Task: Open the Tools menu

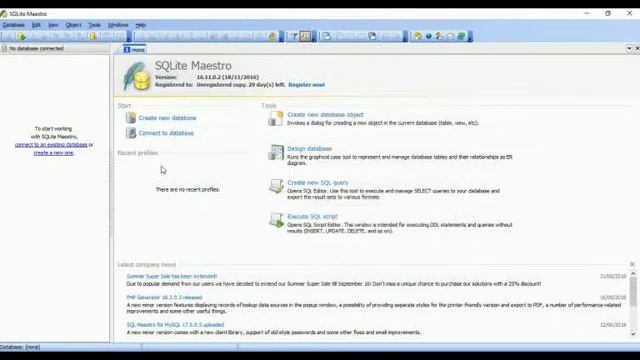Action: coord(94,25)
